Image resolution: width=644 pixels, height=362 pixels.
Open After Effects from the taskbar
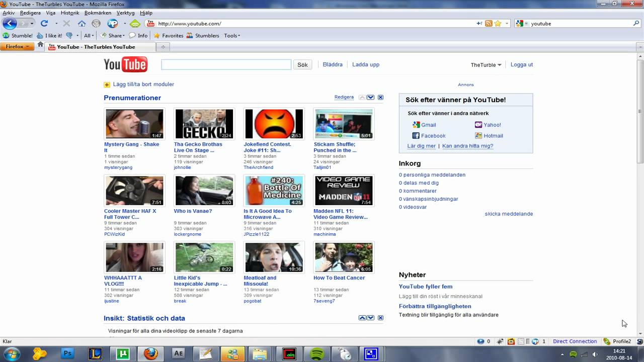[178, 353]
